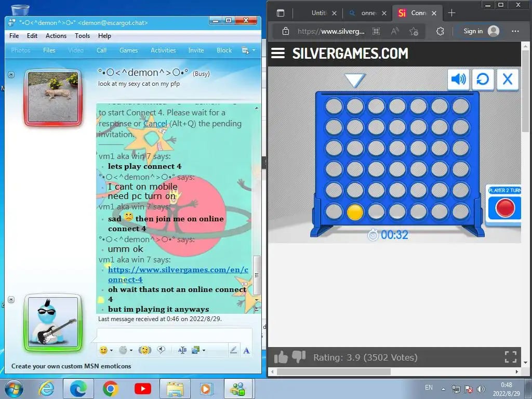Open browser extensions puzzle icon
532x399 pixels.
[x=440, y=32]
